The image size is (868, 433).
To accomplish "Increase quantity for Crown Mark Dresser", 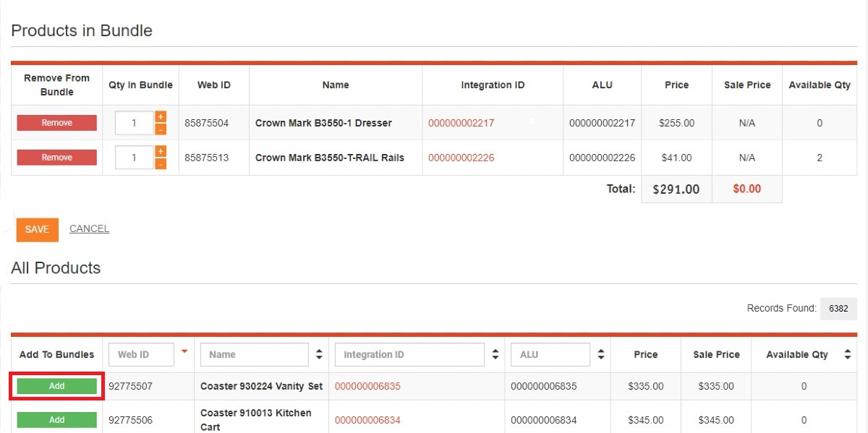I will pos(161,116).
